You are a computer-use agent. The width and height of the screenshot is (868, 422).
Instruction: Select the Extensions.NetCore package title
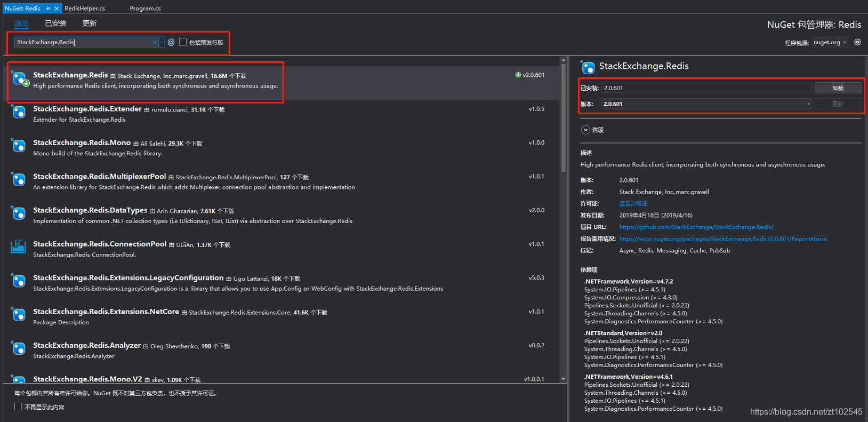click(106, 312)
